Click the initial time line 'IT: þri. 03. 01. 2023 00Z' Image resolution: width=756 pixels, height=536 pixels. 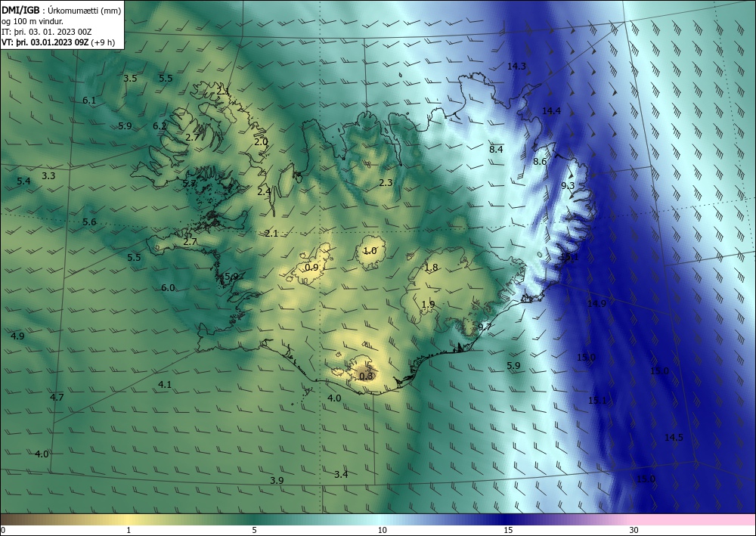click(x=46, y=32)
